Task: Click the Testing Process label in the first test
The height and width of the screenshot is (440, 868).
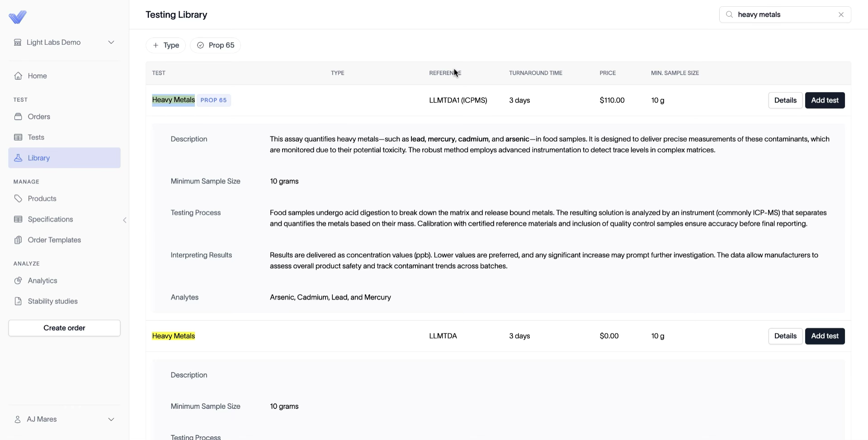Action: (196, 213)
